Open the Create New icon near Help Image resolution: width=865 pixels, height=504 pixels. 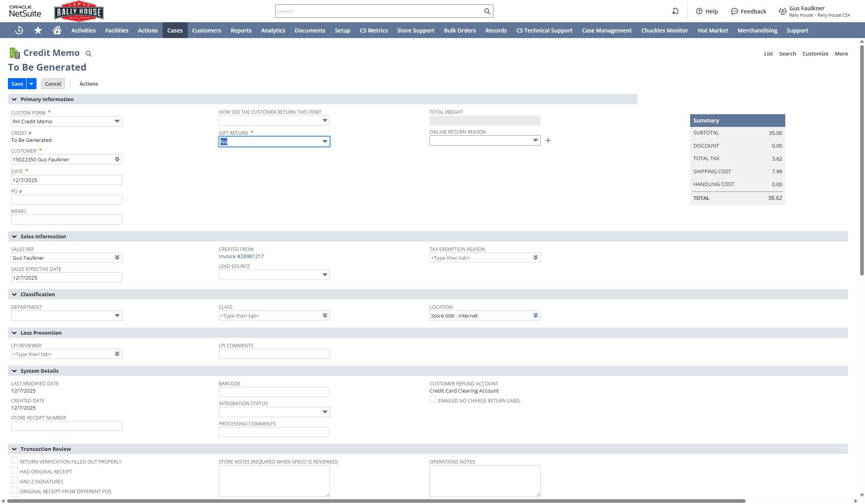(x=675, y=11)
